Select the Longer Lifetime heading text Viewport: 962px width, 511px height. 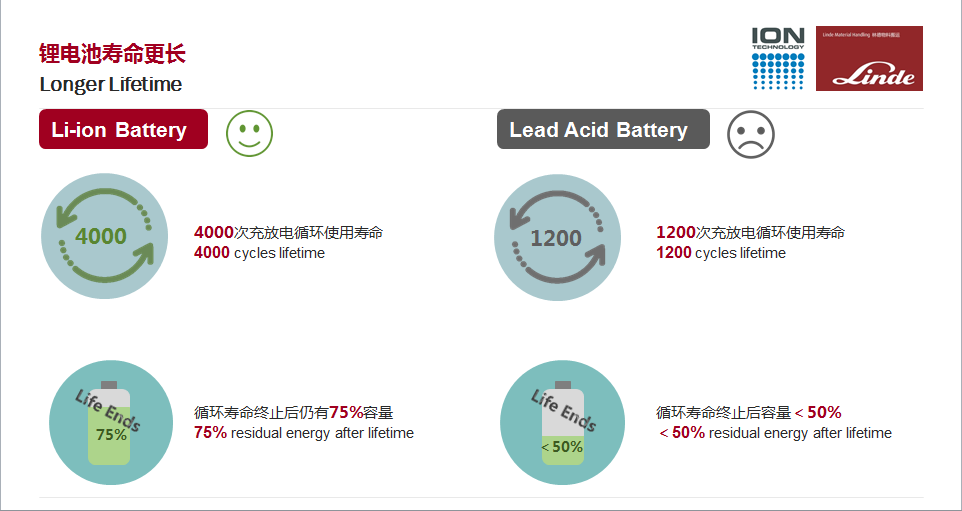[x=111, y=84]
